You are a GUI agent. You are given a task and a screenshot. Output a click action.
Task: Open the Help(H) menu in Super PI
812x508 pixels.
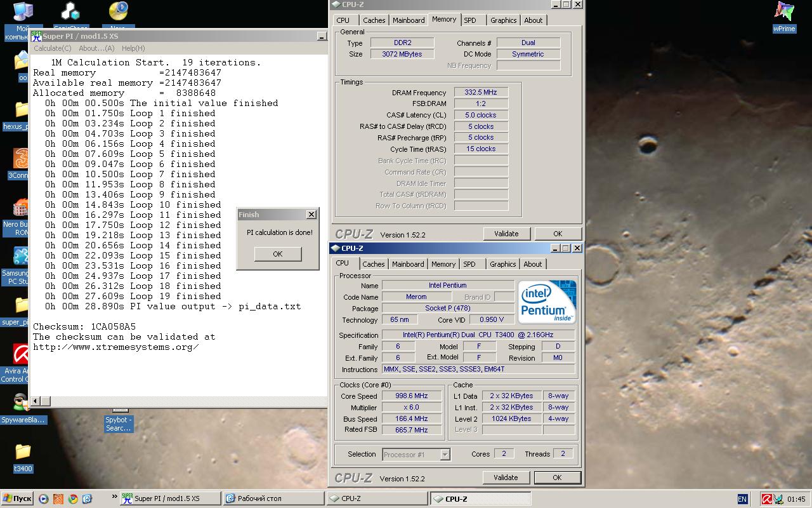pos(133,48)
